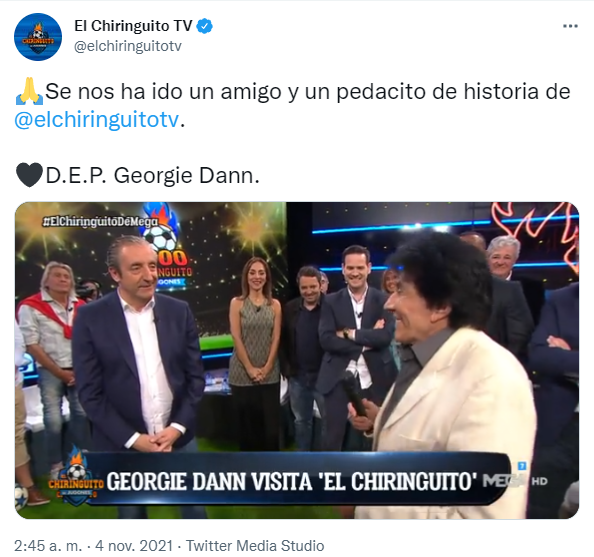
Task: Click the small blue badge above the MEGA logo
Action: 522,466
